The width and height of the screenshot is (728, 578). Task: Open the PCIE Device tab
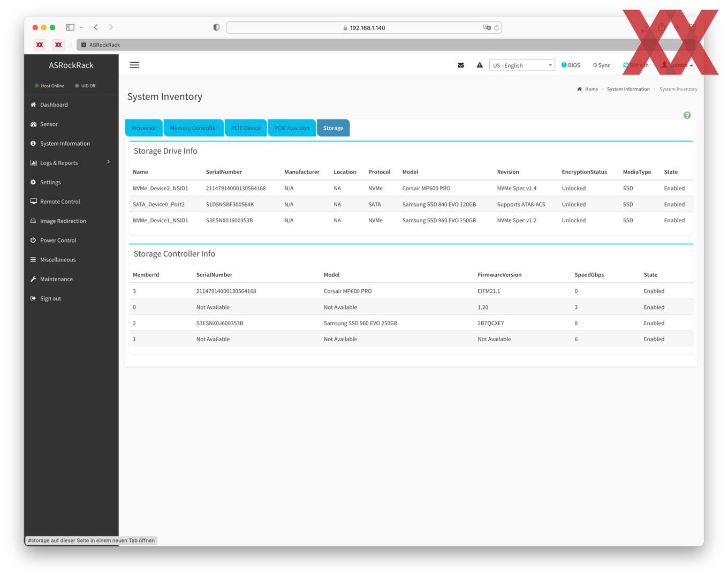[246, 128]
